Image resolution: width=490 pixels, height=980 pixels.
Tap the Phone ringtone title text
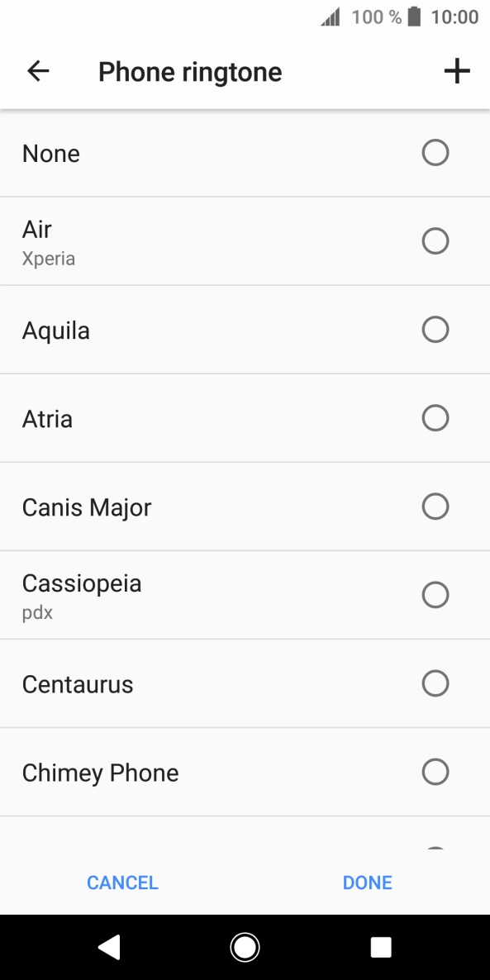(189, 71)
